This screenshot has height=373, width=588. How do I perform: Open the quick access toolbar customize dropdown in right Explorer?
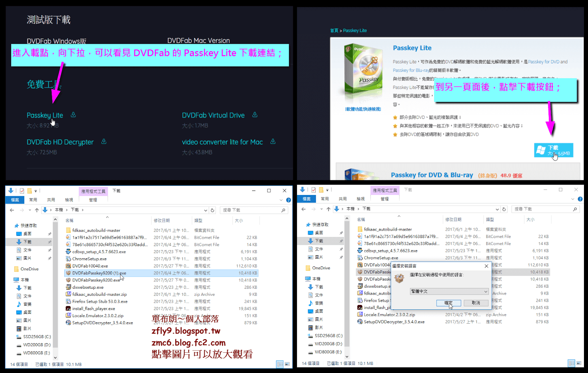tap(327, 190)
